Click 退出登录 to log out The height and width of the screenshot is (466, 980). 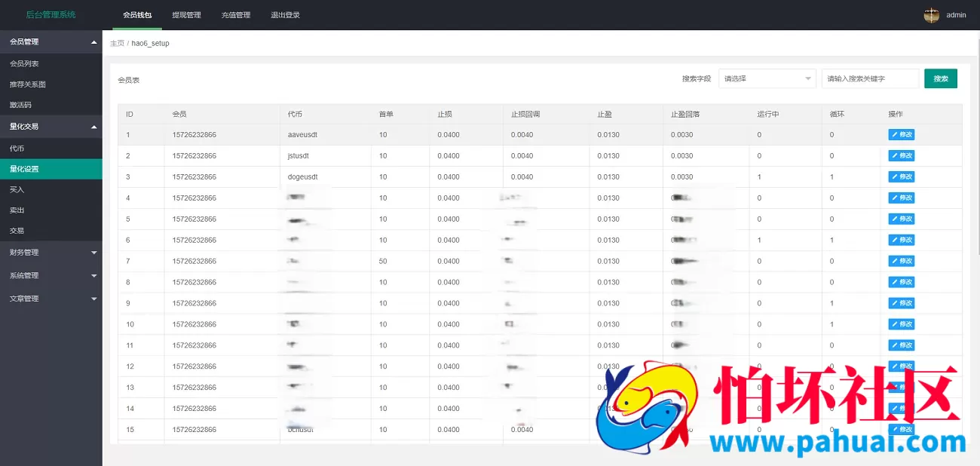point(285,15)
